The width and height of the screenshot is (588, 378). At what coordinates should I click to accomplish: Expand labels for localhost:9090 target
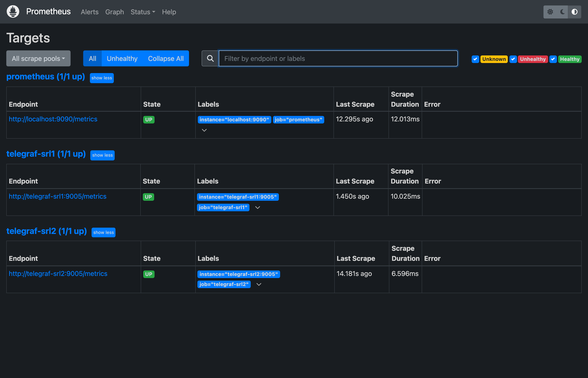pos(204,130)
